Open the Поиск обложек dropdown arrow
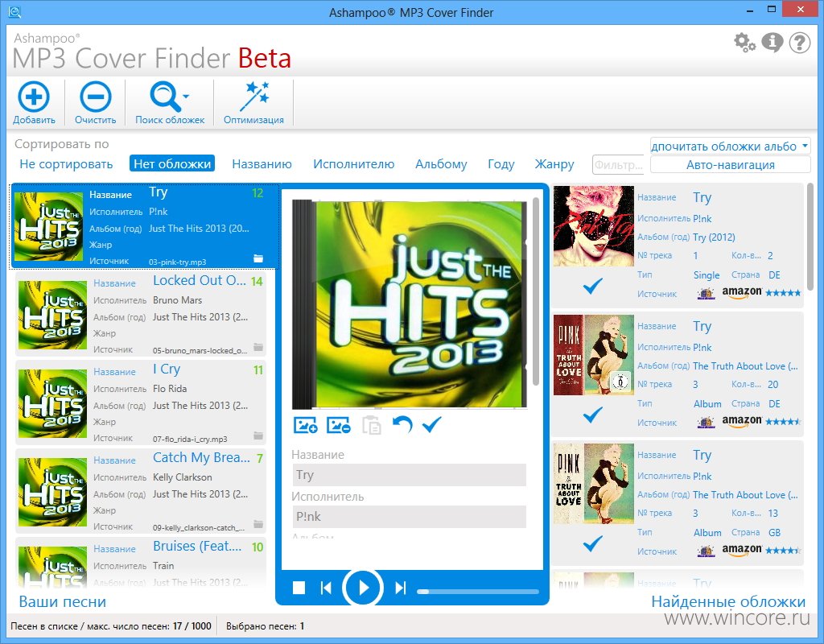824x644 pixels. pos(186,97)
